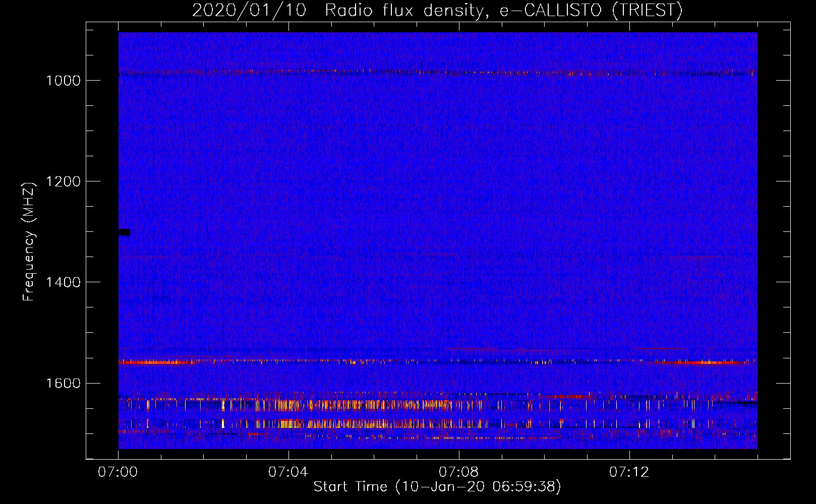The width and height of the screenshot is (816, 504).
Task: Click the 07:12 time tick label
Action: [629, 472]
